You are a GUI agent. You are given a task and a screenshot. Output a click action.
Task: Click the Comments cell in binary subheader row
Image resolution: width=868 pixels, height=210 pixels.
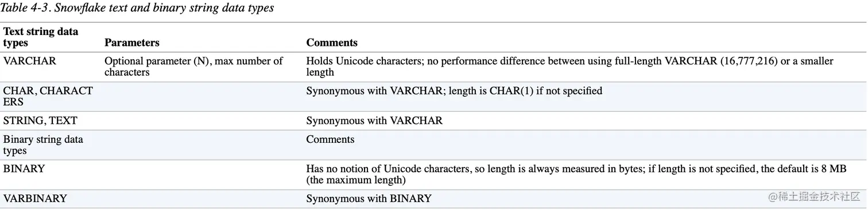330,139
